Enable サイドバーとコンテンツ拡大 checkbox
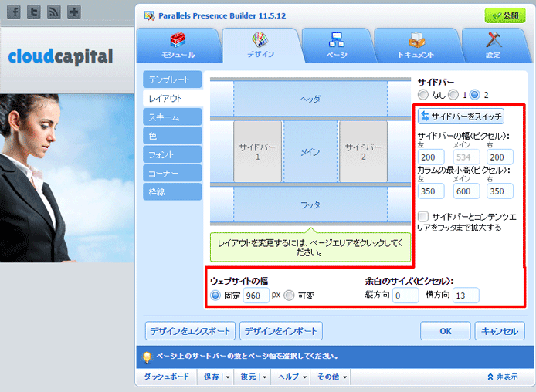536x392 pixels. point(423,217)
